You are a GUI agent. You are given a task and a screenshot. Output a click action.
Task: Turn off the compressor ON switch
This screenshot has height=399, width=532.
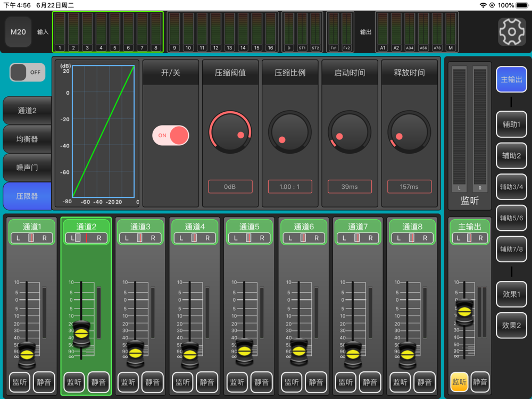tap(171, 135)
